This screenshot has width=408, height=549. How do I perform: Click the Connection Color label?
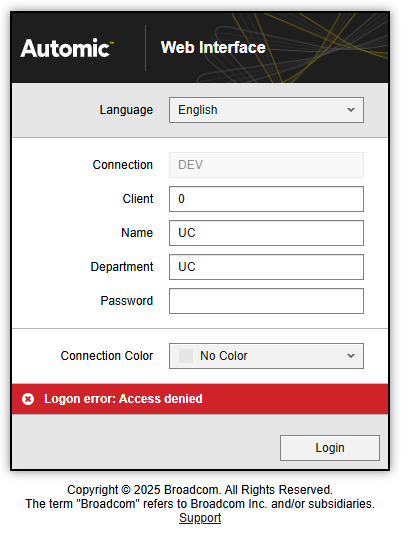pyautogui.click(x=107, y=356)
